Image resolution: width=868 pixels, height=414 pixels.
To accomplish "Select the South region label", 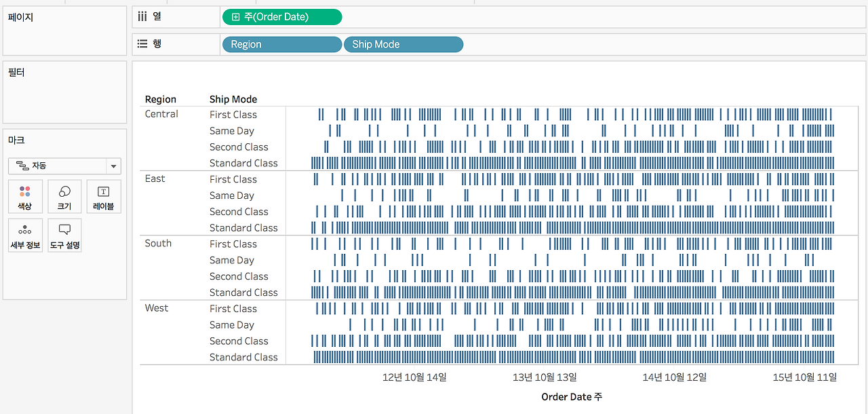I will (x=158, y=243).
